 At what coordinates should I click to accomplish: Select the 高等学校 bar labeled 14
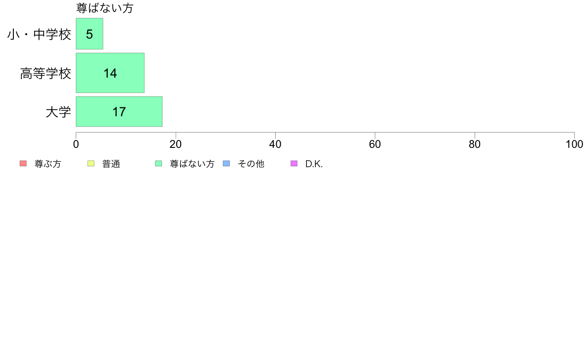[x=110, y=73]
